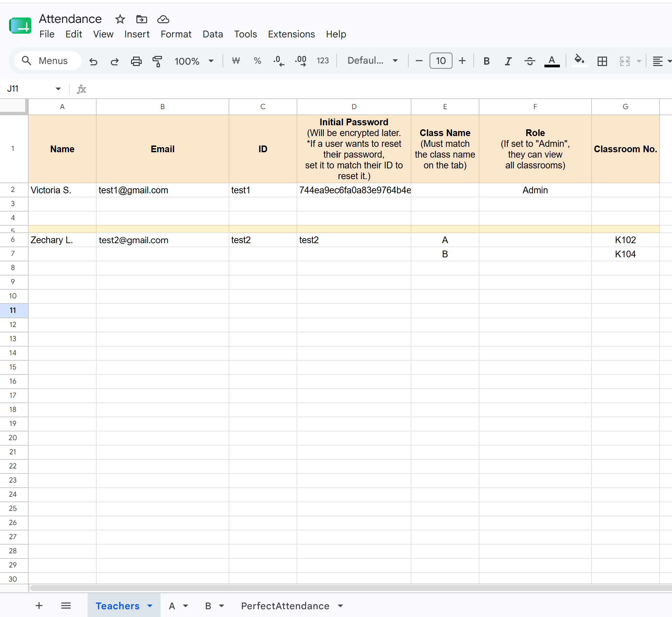Click the formula bar fx icon
The image size is (672, 617).
(81, 89)
